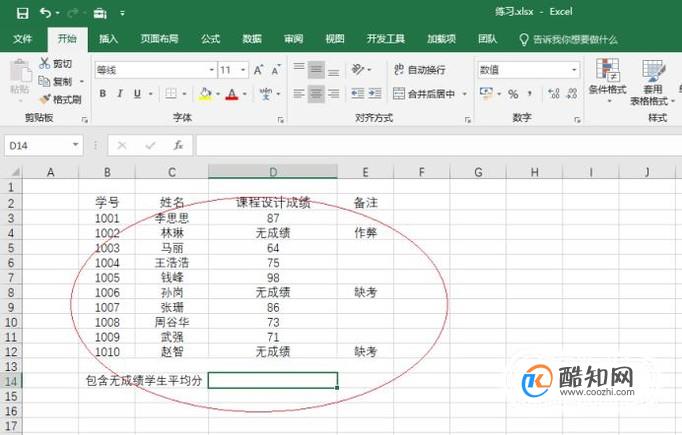Open the fill color dropdown arrow
This screenshot has height=435, width=682.
pyautogui.click(x=218, y=94)
